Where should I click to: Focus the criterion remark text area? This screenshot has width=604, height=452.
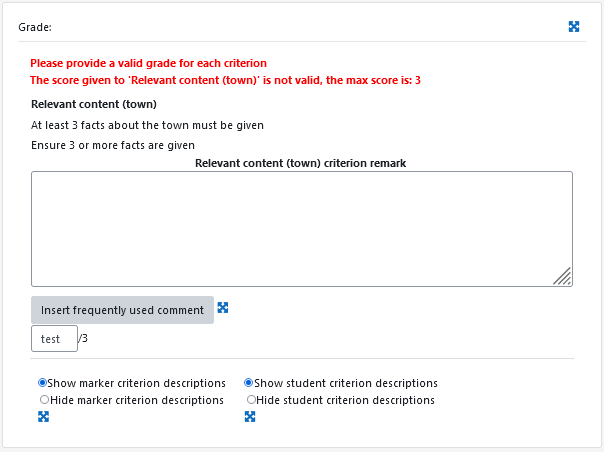302,229
